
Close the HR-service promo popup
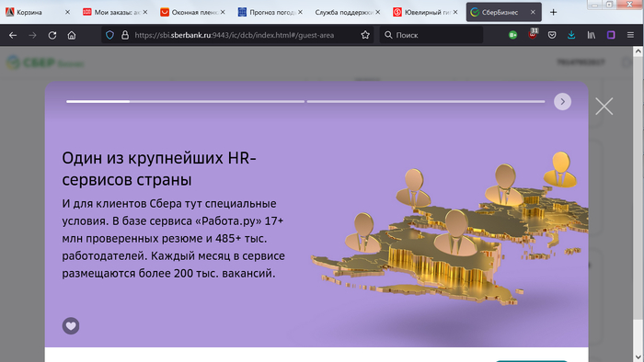coord(604,107)
